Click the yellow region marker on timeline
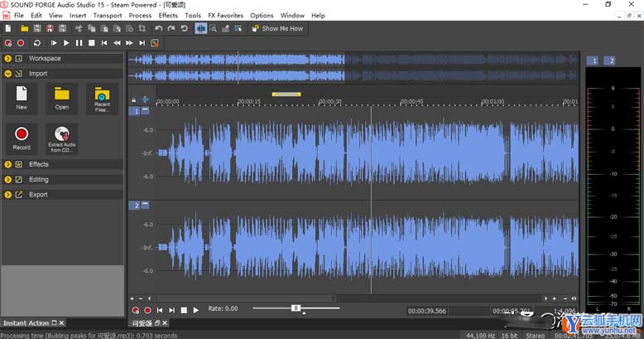The width and height of the screenshot is (644, 339). click(x=286, y=94)
